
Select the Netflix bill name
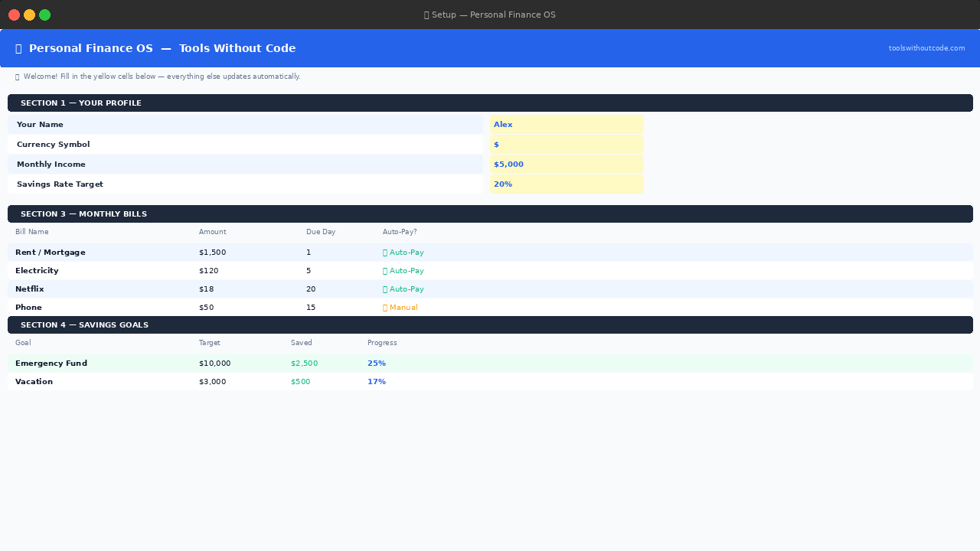pos(30,289)
